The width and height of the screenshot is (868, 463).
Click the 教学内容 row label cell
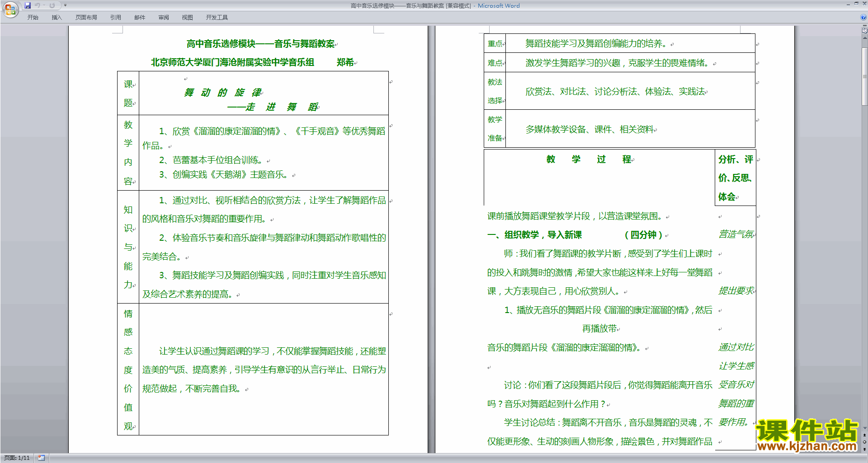click(128, 153)
